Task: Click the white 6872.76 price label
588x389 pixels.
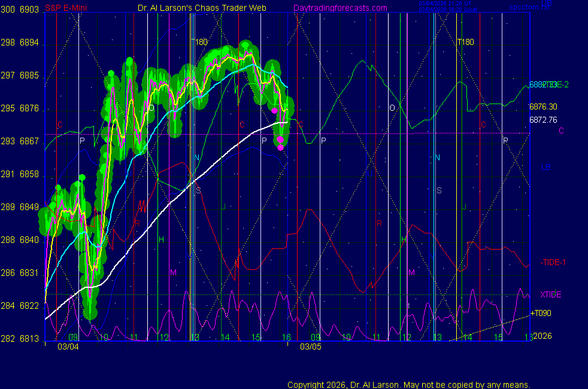Action: tap(543, 120)
